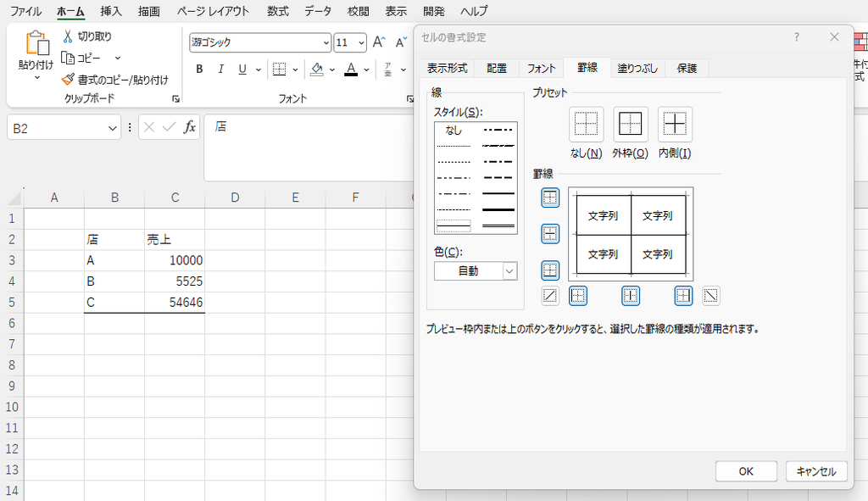Click OK button in dialog
The height and width of the screenshot is (501, 868).
[746, 471]
